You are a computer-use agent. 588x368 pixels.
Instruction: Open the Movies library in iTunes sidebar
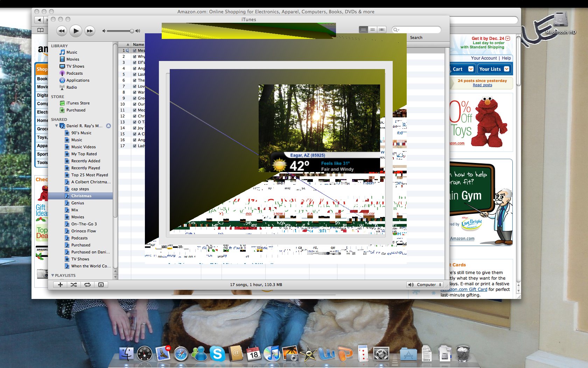[73, 59]
